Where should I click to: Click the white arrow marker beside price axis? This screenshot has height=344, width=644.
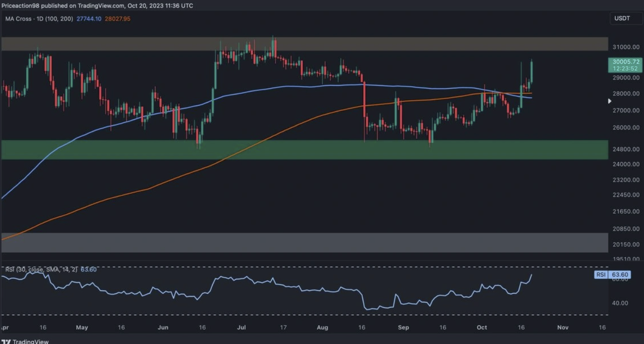point(610,101)
